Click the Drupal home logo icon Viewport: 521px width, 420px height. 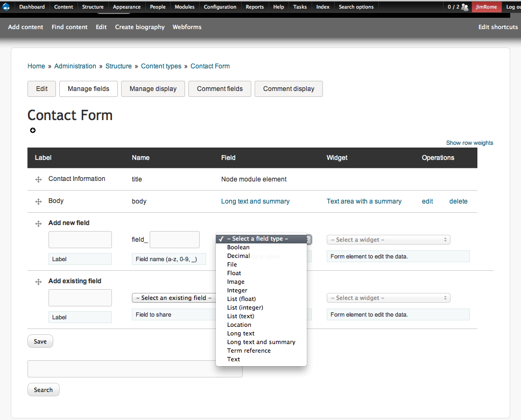pyautogui.click(x=6, y=7)
